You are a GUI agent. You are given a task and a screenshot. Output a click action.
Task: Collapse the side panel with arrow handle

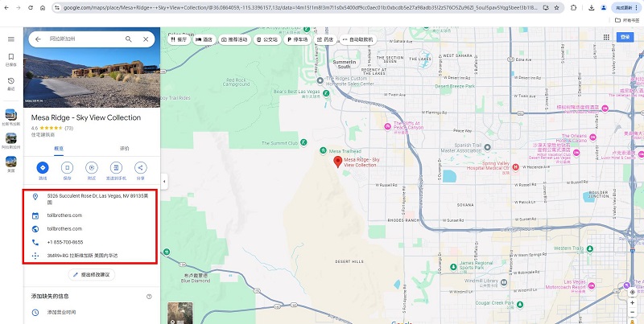(x=164, y=181)
